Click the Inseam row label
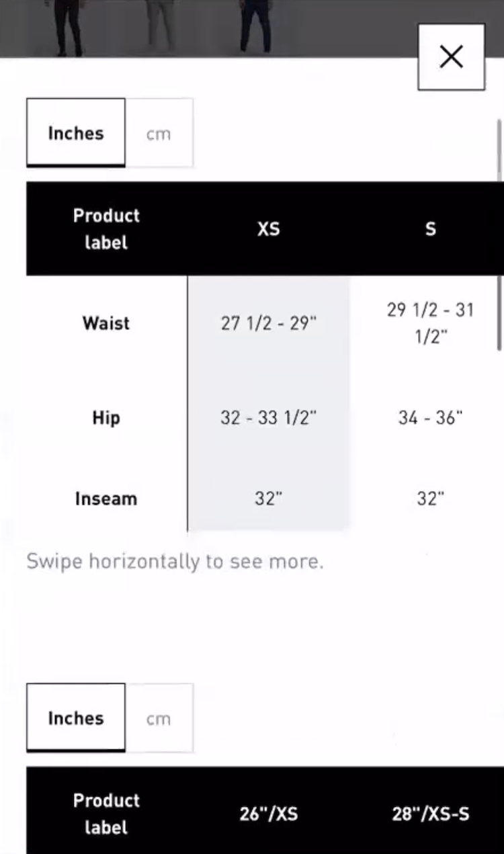504x854 pixels. coord(106,499)
